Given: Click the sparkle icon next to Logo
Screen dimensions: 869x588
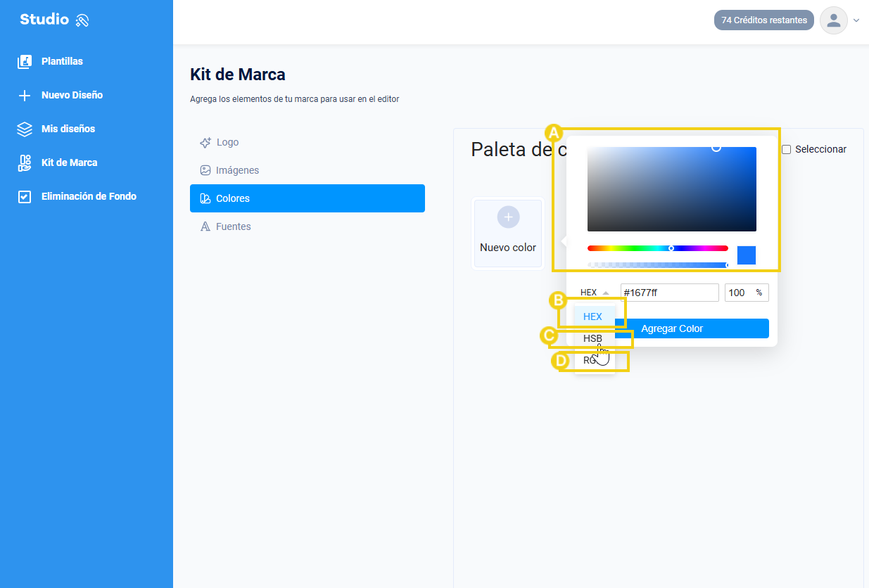Looking at the screenshot, I should (205, 142).
